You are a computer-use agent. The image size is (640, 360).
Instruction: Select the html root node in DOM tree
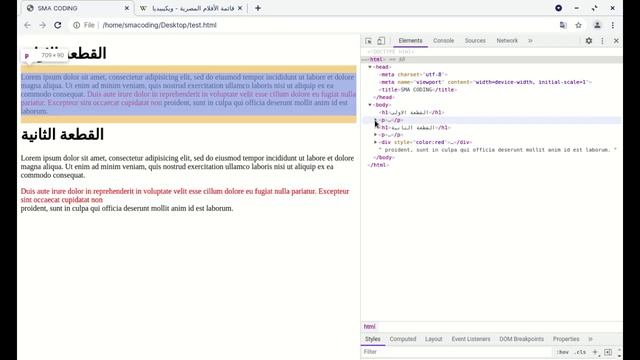[x=491, y=60]
